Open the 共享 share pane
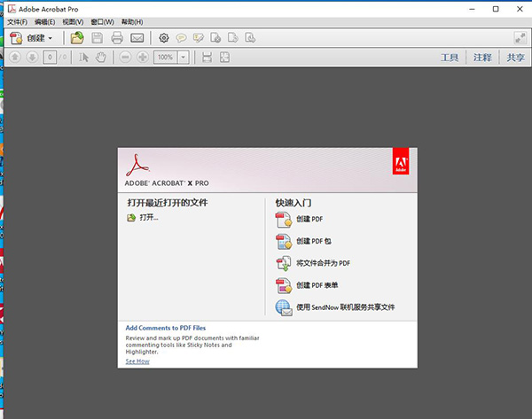The width and height of the screenshot is (532, 419). pyautogui.click(x=515, y=58)
